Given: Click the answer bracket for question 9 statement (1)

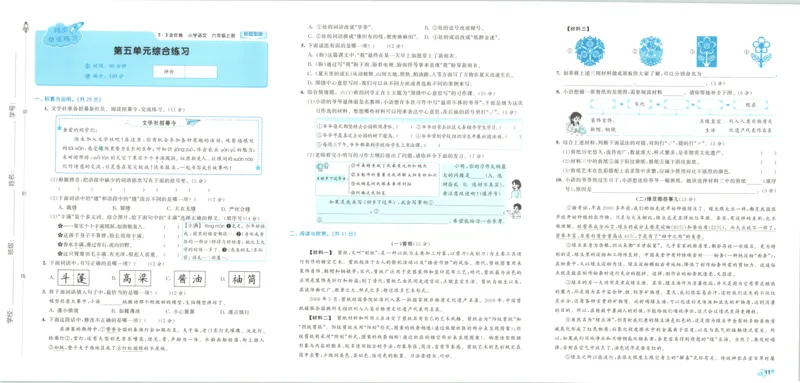Looking at the screenshot, I should point(768,153).
